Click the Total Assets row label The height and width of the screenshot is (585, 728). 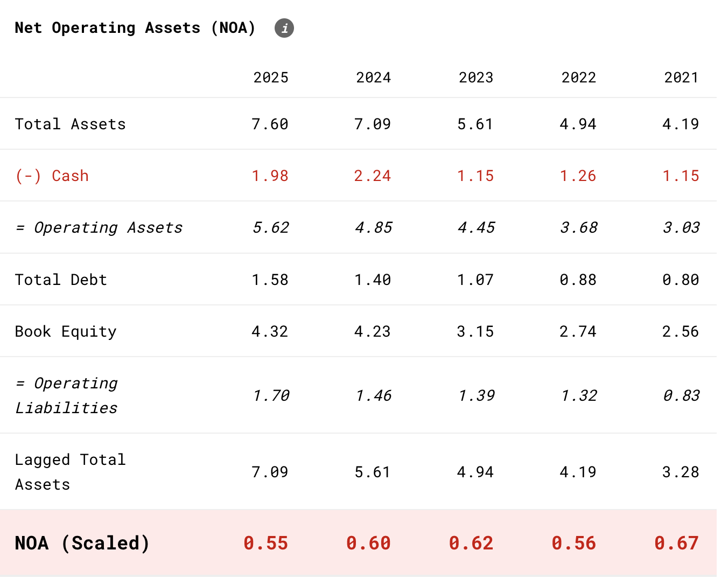(x=70, y=124)
